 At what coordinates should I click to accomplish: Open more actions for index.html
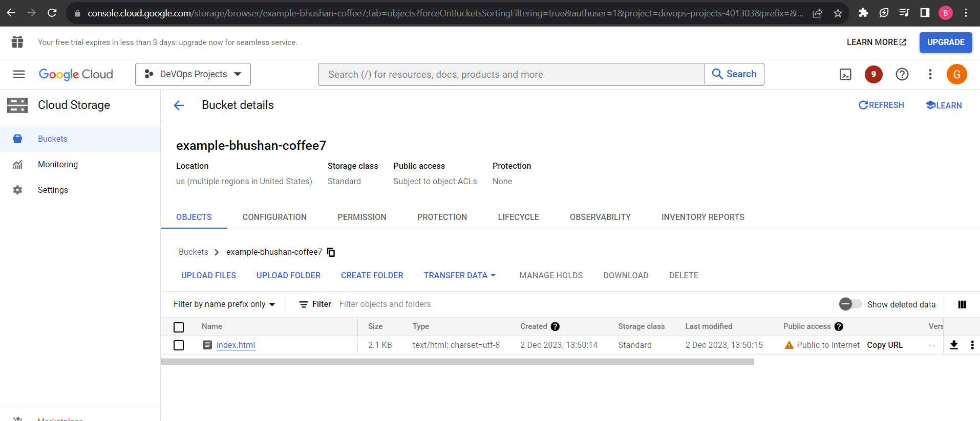tap(972, 345)
